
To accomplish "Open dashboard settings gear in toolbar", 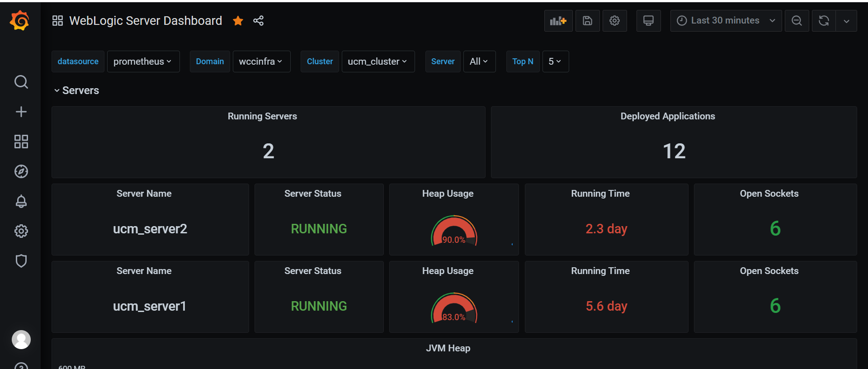I will (614, 21).
